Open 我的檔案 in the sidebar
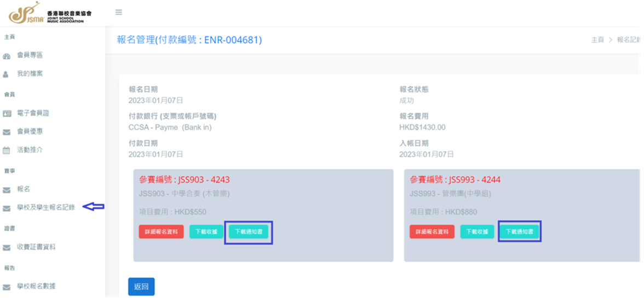This screenshot has width=644, height=303. pos(30,74)
